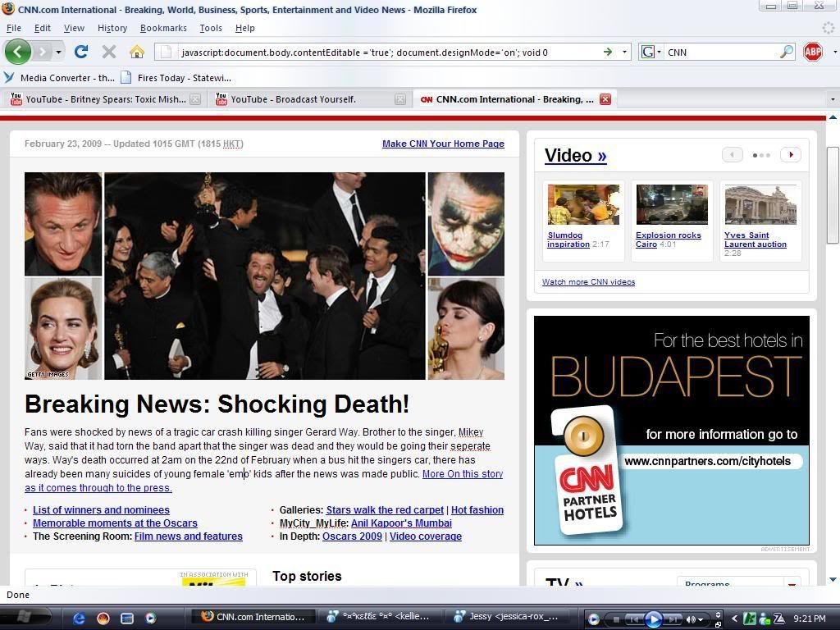Close the YouTube Broadcast Yourself tab

point(400,99)
